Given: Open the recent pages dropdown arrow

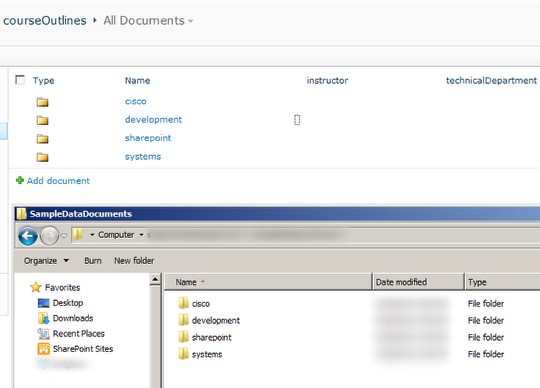Looking at the screenshot, I should pyautogui.click(x=64, y=236).
